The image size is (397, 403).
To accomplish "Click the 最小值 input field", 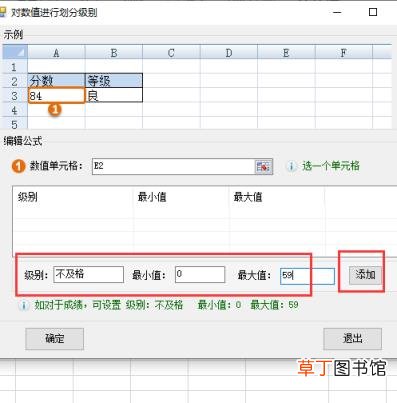I will 200,274.
